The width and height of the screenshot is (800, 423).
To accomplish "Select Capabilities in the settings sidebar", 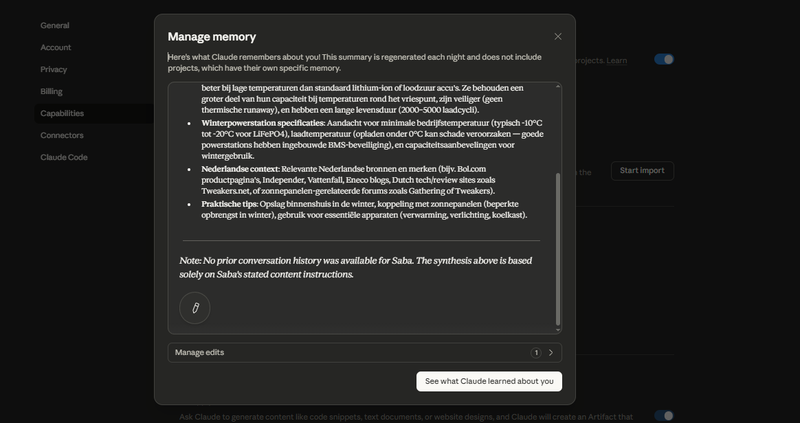I will coord(62,113).
